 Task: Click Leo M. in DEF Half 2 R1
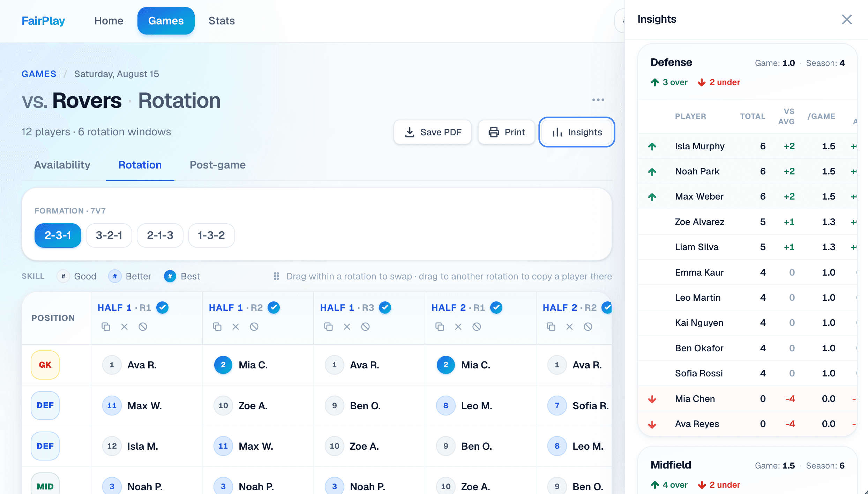coord(477,406)
